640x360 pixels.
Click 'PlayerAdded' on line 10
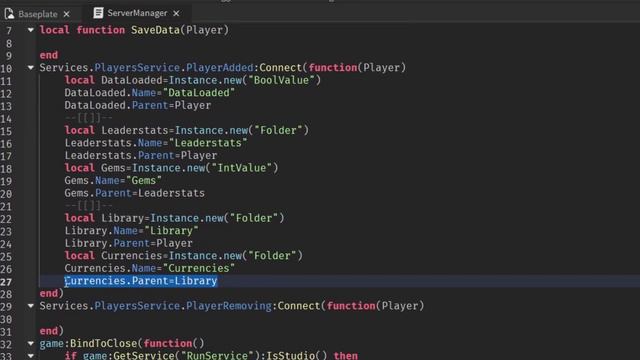pyautogui.click(x=220, y=67)
